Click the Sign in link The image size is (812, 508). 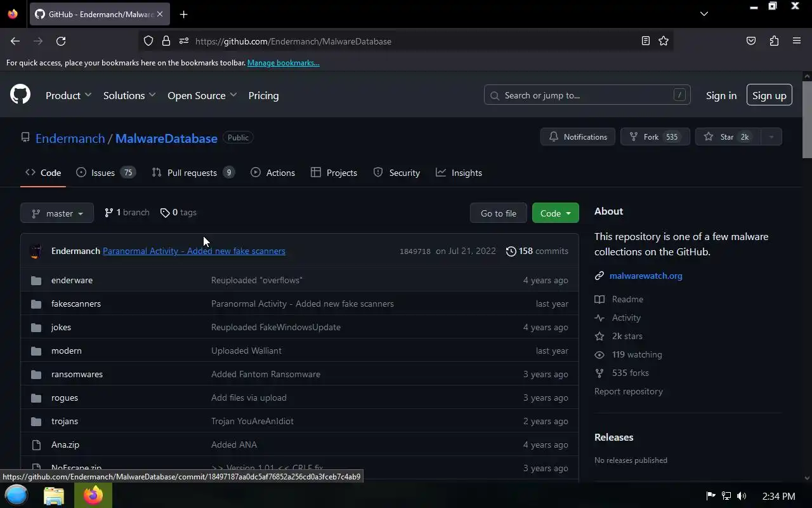point(721,95)
